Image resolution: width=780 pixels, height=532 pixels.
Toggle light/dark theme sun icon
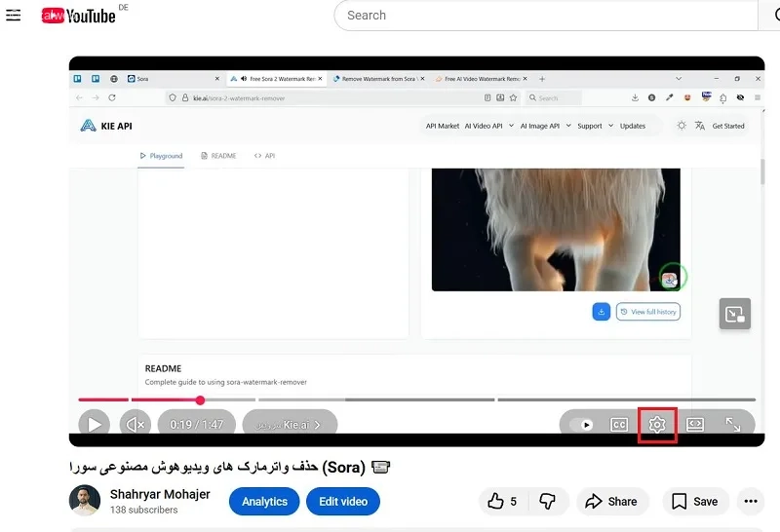click(x=682, y=126)
